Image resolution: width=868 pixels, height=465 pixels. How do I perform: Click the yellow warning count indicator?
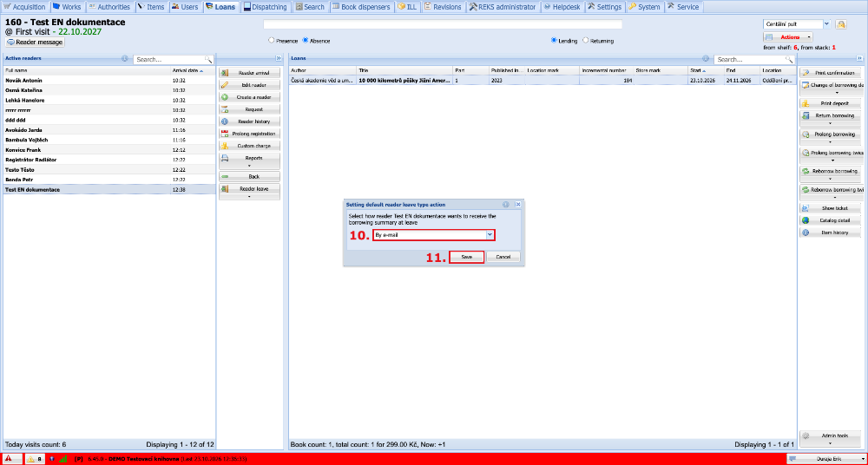tap(35, 459)
